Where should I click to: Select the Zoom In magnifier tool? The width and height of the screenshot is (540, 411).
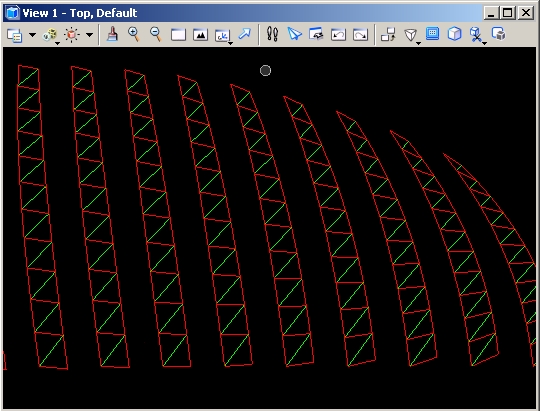pyautogui.click(x=134, y=34)
